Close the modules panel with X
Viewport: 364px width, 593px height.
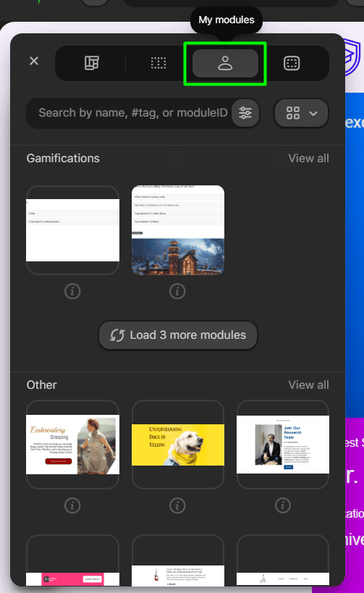(34, 61)
